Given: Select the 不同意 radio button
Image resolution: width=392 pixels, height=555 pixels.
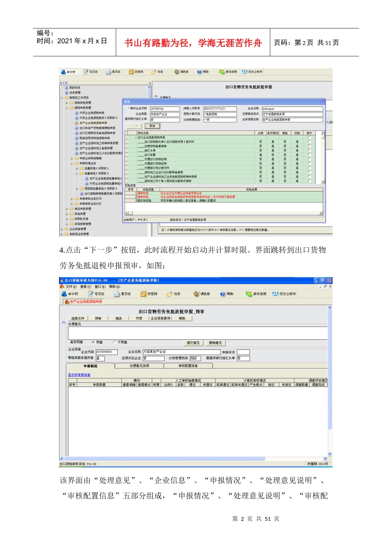Looking at the screenshot, I should pyautogui.click(x=115, y=342).
